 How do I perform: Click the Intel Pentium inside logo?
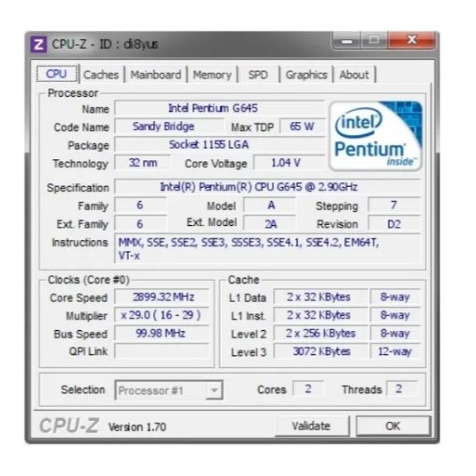(375, 136)
